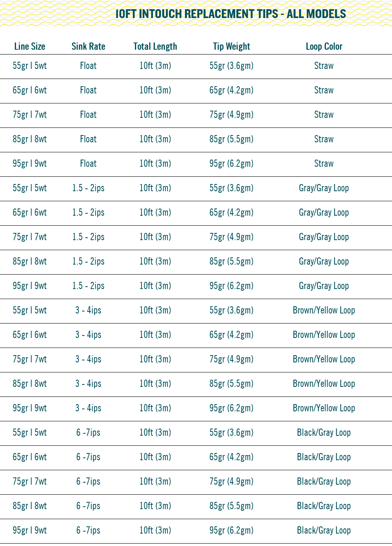This screenshot has height=546, width=392.
Task: Click 95gr (6.2gm) beside Brown/Yellow Loop
Action: (231, 408)
